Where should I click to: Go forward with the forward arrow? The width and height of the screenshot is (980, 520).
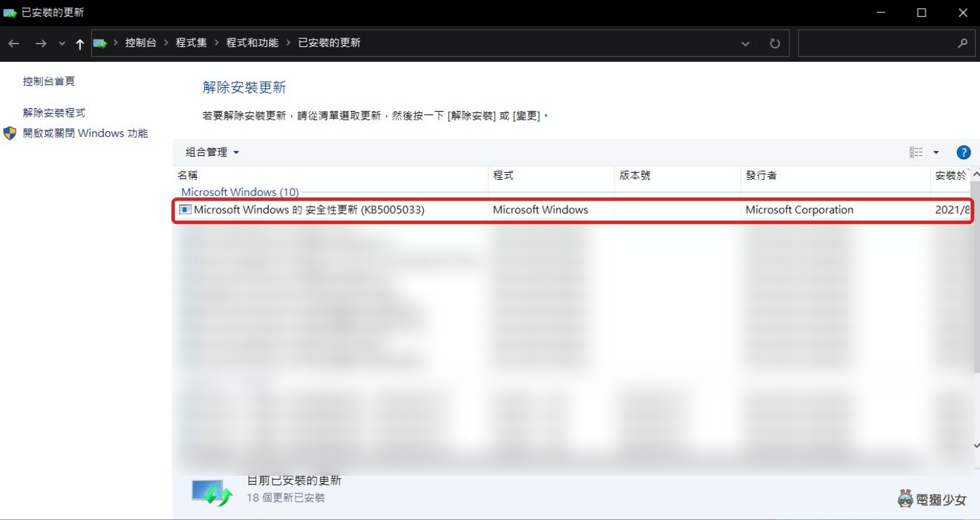[x=41, y=43]
